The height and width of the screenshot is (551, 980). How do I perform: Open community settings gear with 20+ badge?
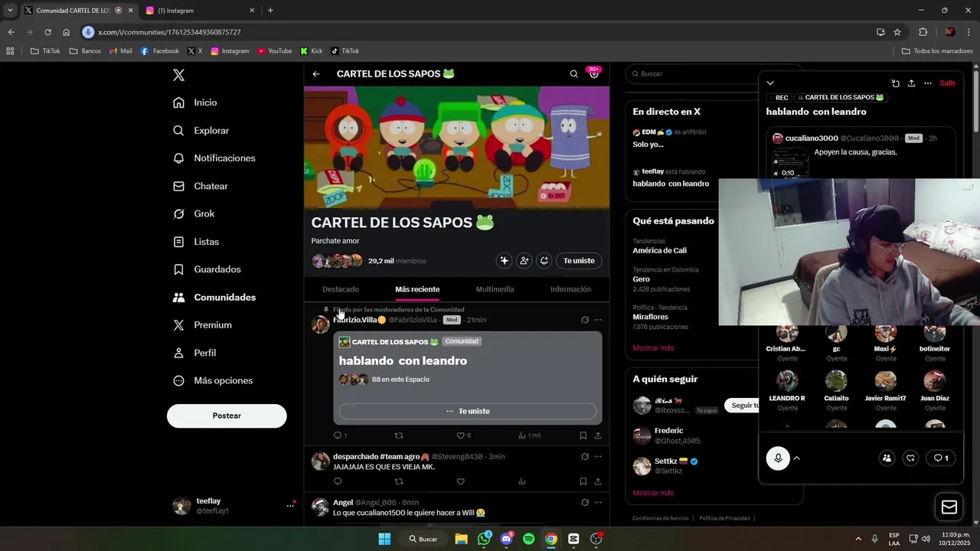[x=594, y=73]
